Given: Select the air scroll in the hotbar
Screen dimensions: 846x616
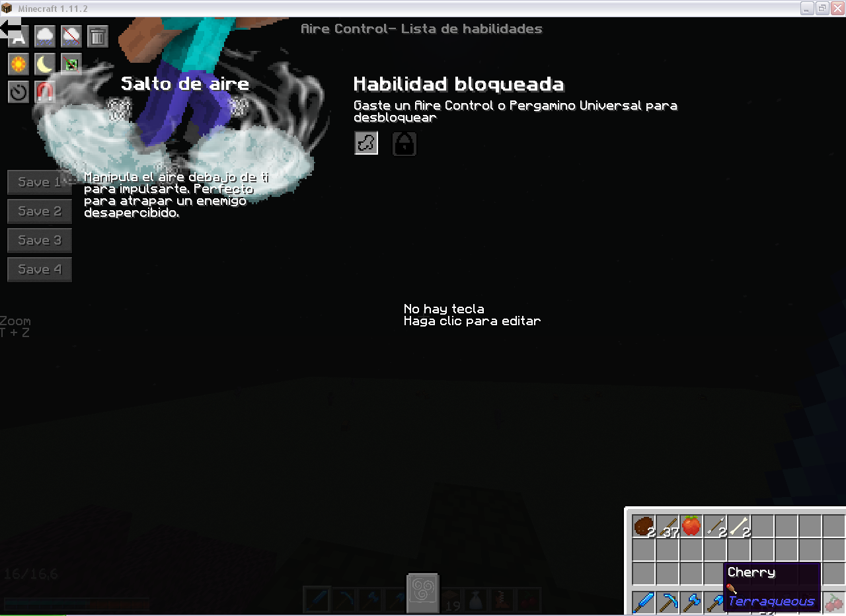Looking at the screenshot, I should tap(422, 593).
